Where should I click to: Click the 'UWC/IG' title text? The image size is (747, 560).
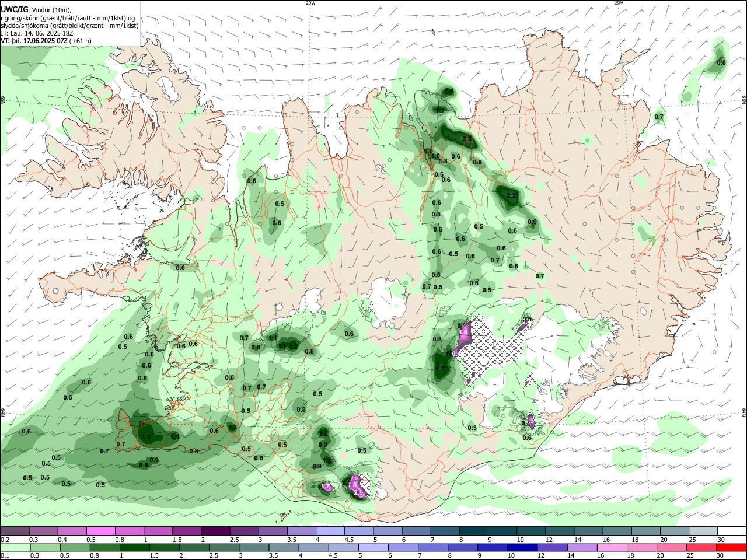15,9
